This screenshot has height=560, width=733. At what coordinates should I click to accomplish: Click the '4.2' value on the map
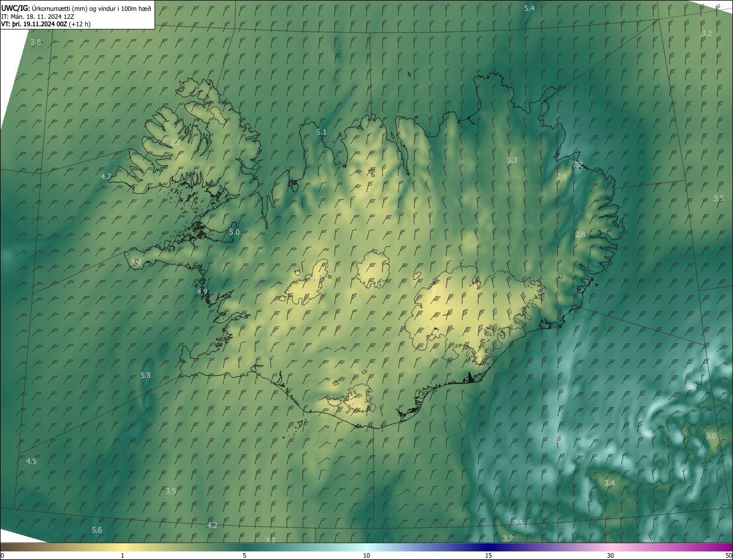tap(212, 526)
